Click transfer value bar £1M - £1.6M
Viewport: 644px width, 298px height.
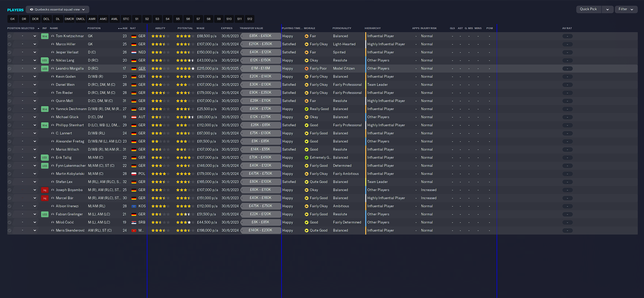[260, 68]
